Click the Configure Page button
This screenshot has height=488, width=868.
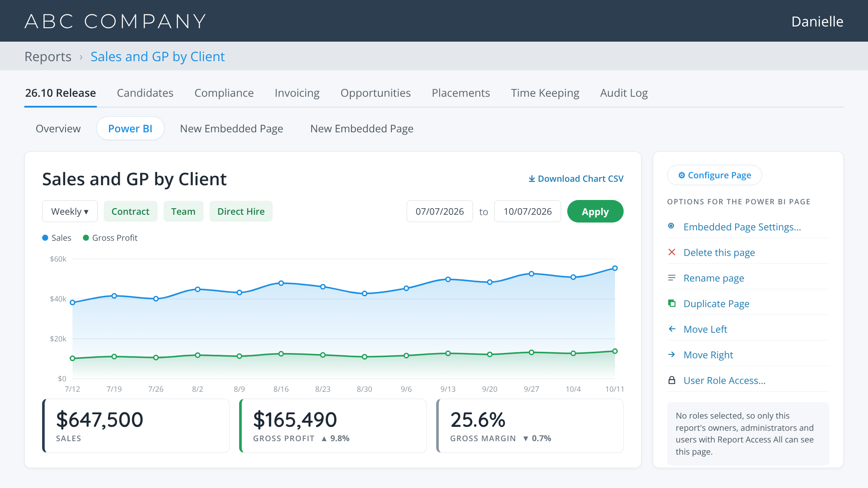pos(714,175)
